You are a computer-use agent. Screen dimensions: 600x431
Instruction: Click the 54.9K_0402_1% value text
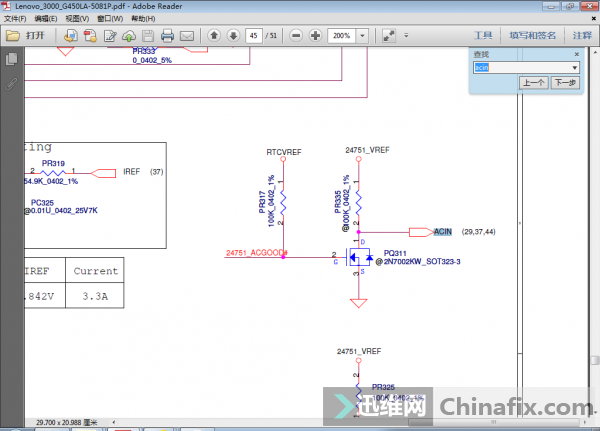click(x=51, y=181)
